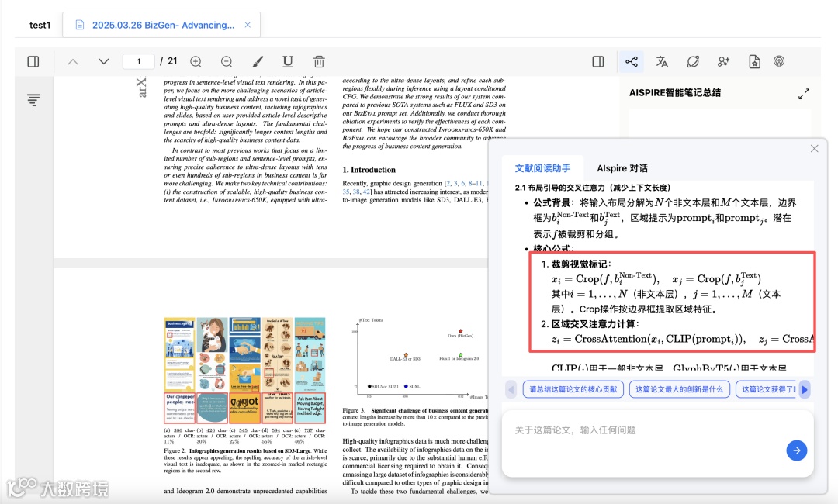Open the outline list icon in sidebar
The height and width of the screenshot is (504, 838).
[33, 100]
